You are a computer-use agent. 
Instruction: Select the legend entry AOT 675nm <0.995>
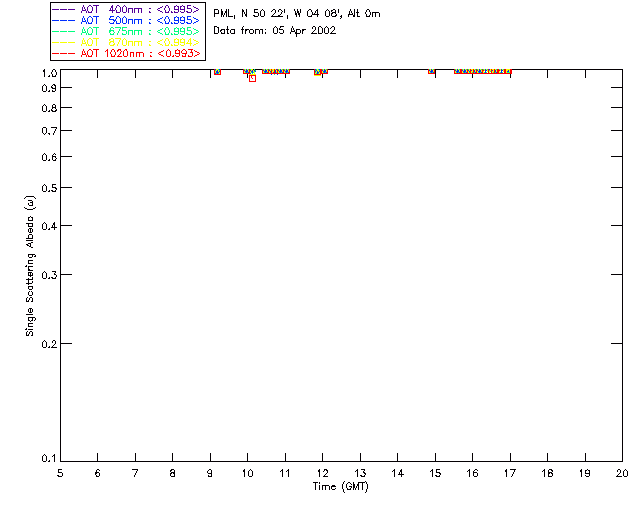coord(126,31)
